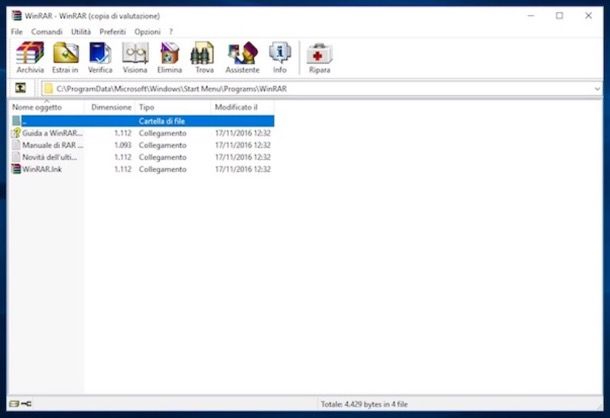This screenshot has width=610, height=418.
Task: Launch the Assistente wizard
Action: [x=242, y=57]
